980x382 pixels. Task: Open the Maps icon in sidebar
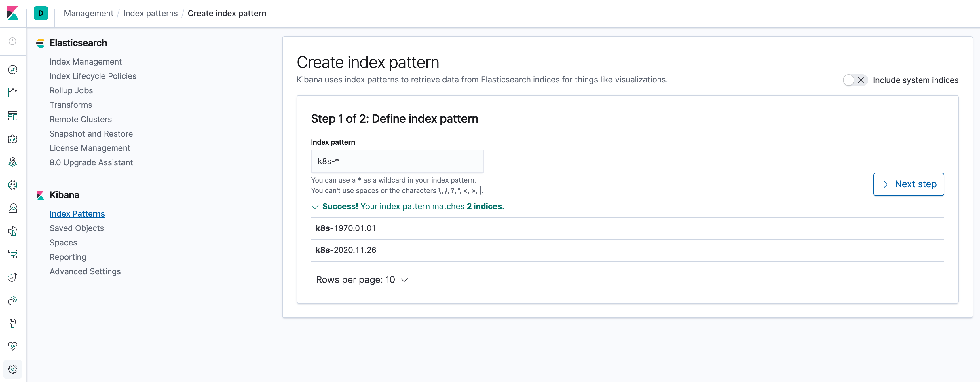(13, 162)
